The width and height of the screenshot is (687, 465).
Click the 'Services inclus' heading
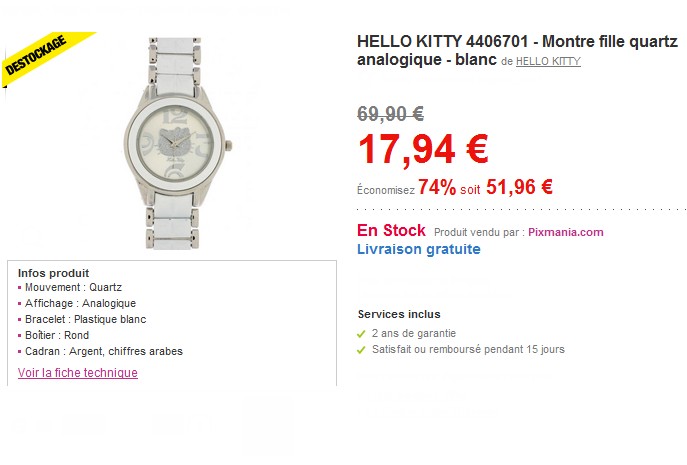(399, 314)
